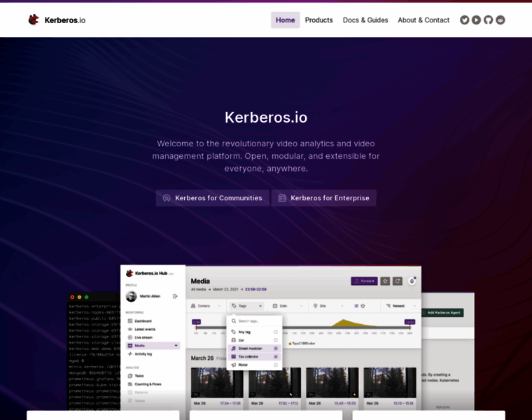Open the video thumbnail timed 15:48 - 15:53
Screen dimensions: 532x420
[332, 382]
